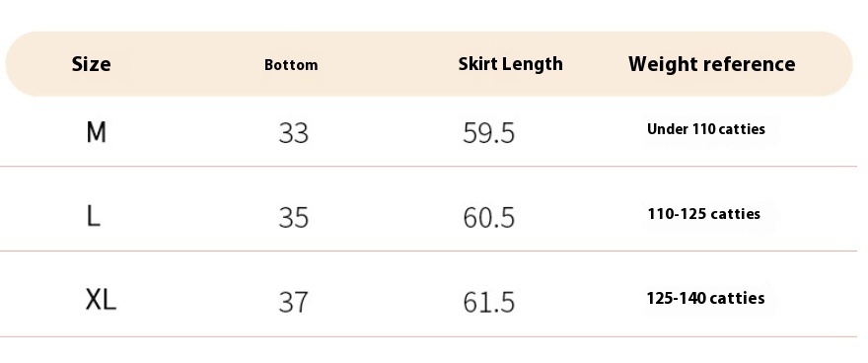
Task: Select the size L label
Action: (94, 216)
